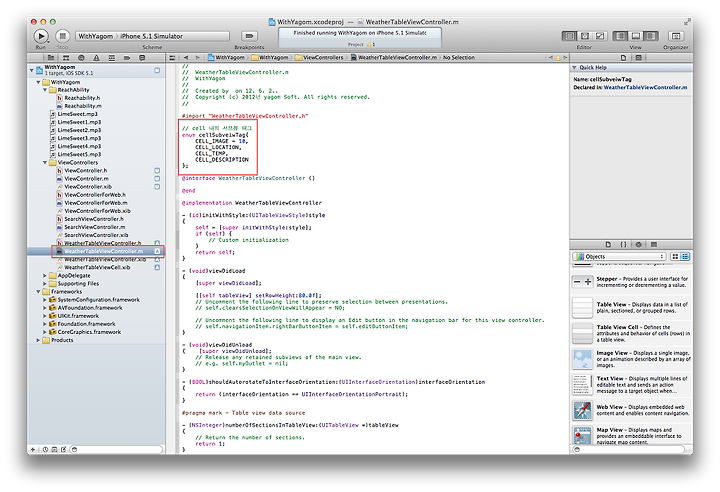Viewport: 720px width, 492px height.
Task: Toggle the Utilities pane view button
Action: 651,36
